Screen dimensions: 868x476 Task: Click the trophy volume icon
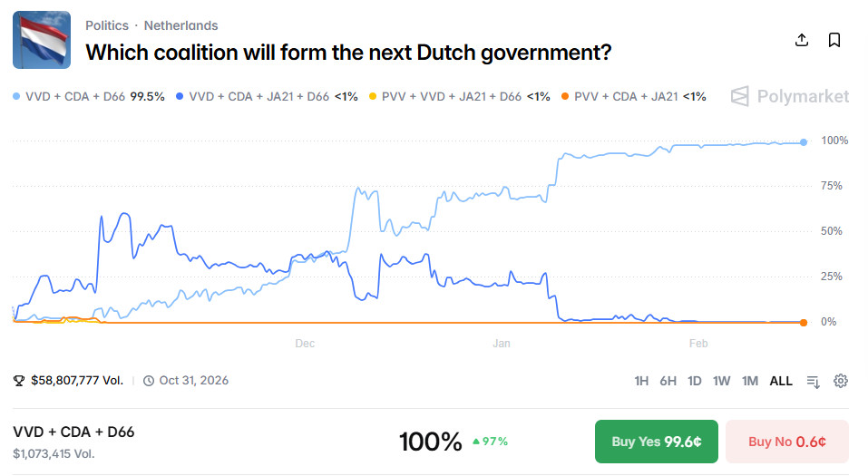pos(19,381)
